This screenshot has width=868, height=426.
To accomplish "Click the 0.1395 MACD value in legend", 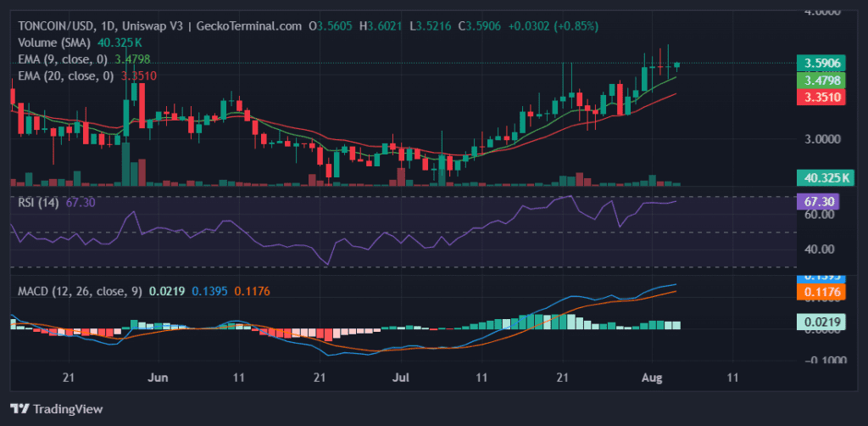I will tap(210, 291).
